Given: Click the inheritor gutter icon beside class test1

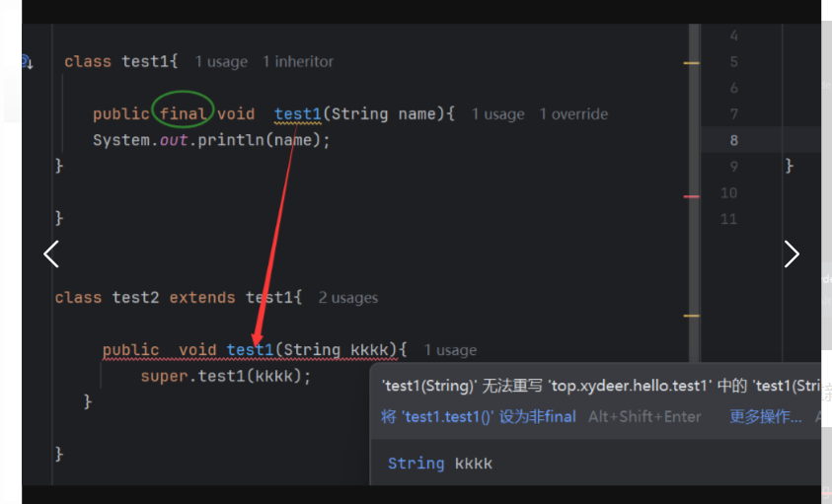Looking at the screenshot, I should [26, 62].
